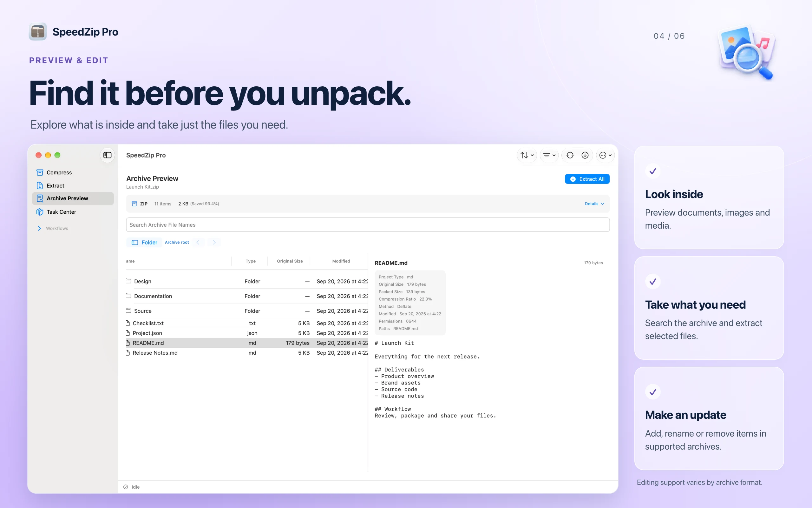Click the ZIP archive icon in summary bar
Viewport: 812px width, 508px height.
click(x=134, y=204)
